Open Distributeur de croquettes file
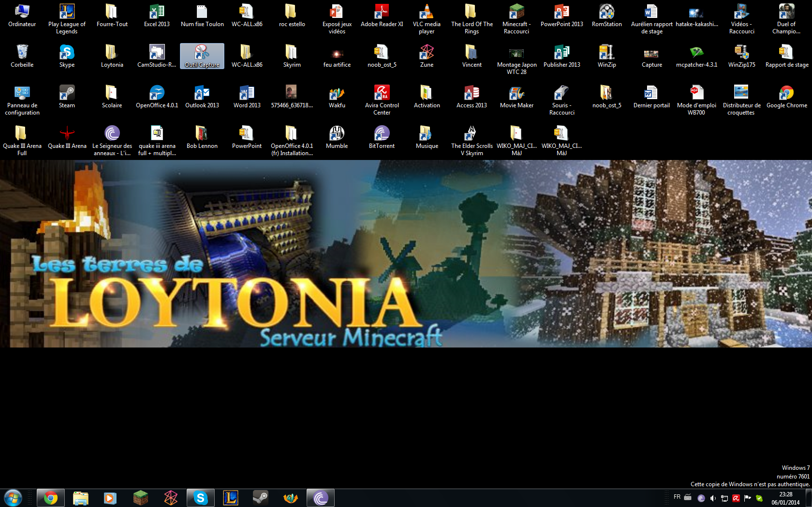 tap(741, 100)
